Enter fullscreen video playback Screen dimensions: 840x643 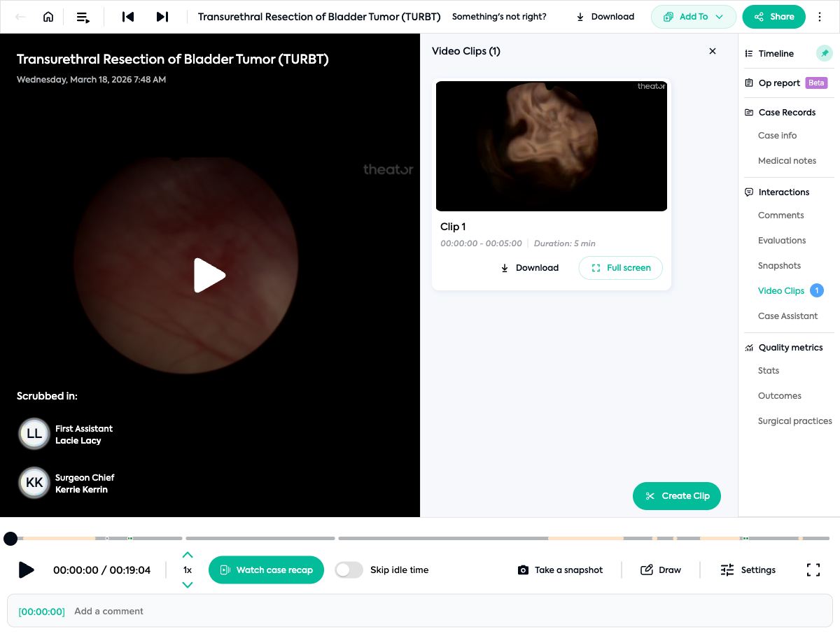(813, 570)
